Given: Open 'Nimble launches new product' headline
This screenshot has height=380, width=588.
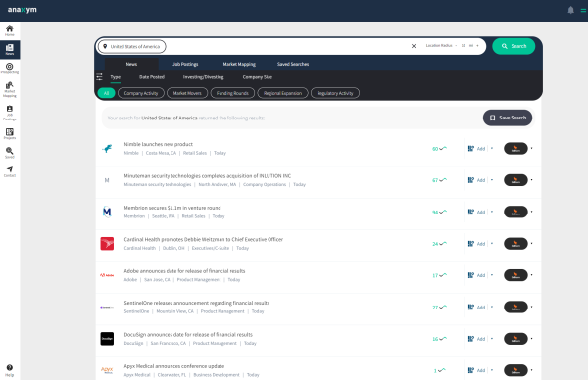Looking at the screenshot, I should tap(158, 144).
